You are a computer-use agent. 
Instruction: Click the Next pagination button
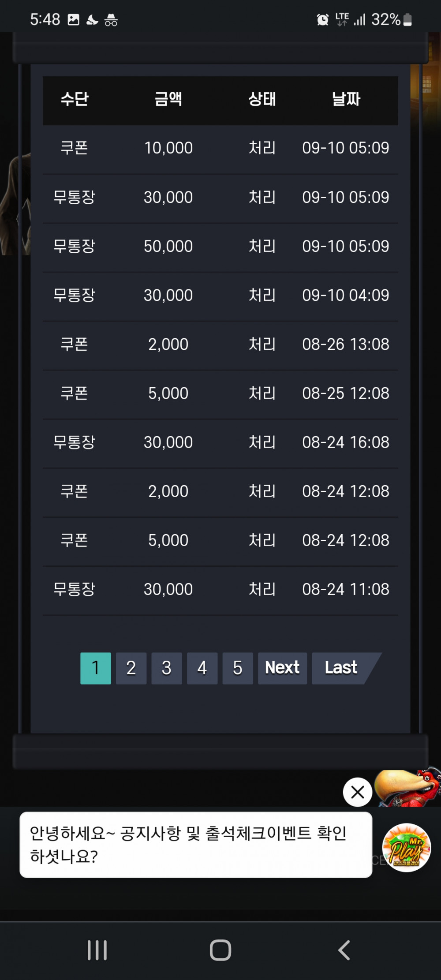point(282,668)
